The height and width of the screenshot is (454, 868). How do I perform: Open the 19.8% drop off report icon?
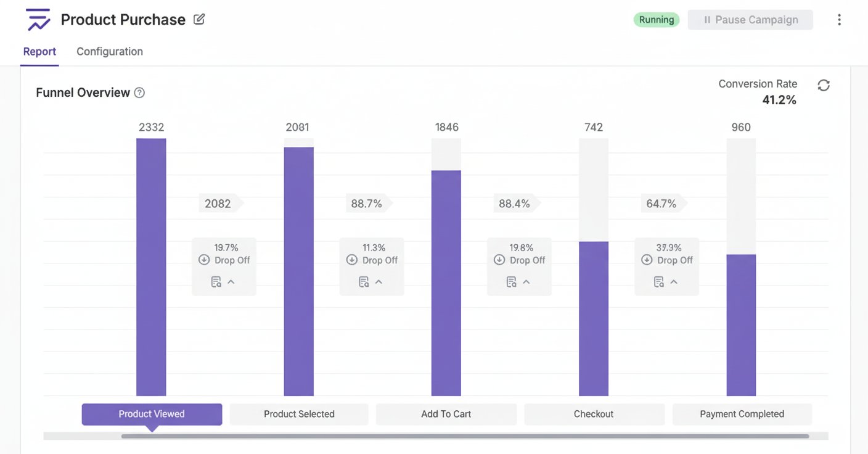511,282
